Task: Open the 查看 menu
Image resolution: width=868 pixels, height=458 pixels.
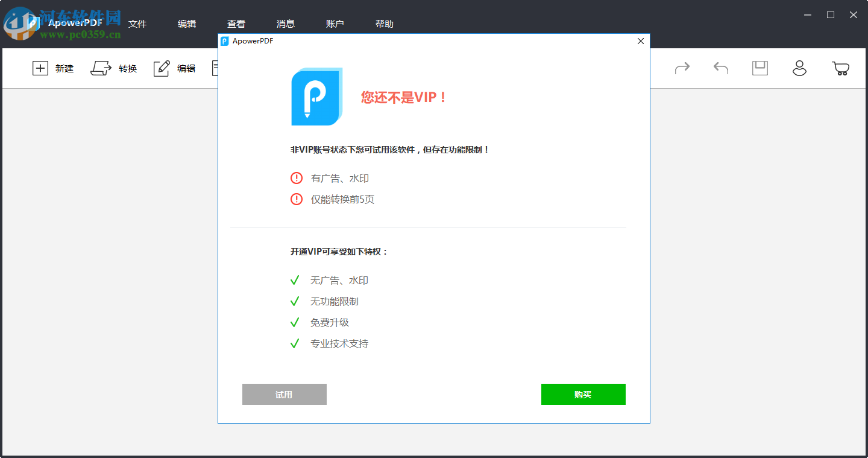Action: coord(236,24)
